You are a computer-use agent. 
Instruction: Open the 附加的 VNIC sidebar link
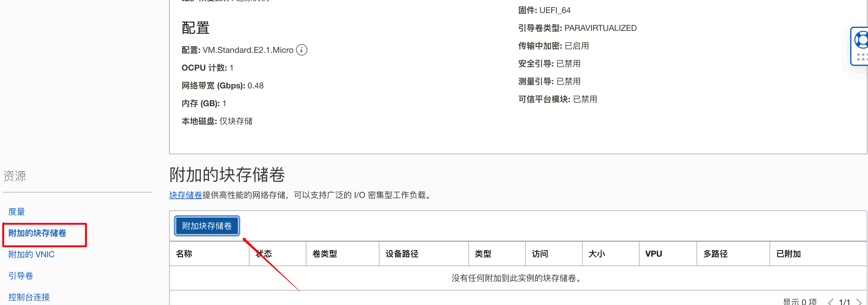pos(31,254)
